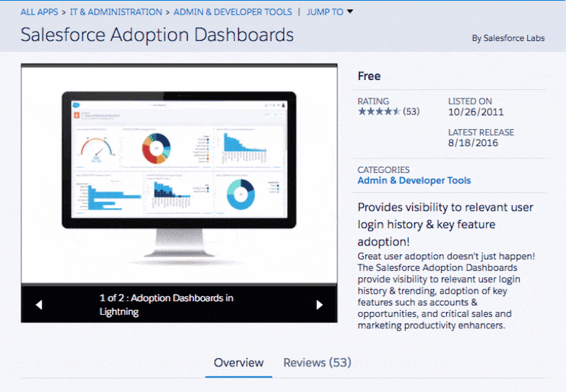Open the ADMIN & DEVELOPER TOOLS breadcrumb
The width and height of the screenshot is (566, 392).
[233, 12]
